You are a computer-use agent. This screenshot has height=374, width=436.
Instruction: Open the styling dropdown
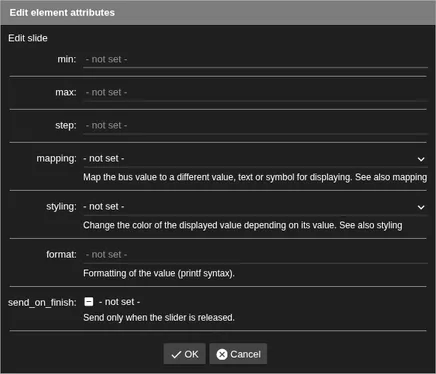click(x=255, y=207)
